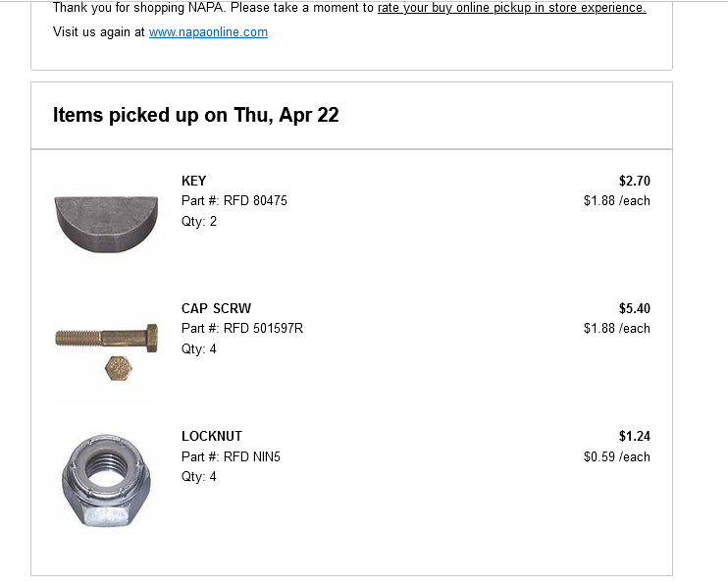Click the Items picked up on Thu heading
Viewport: 728px width, 586px height.
coord(195,115)
